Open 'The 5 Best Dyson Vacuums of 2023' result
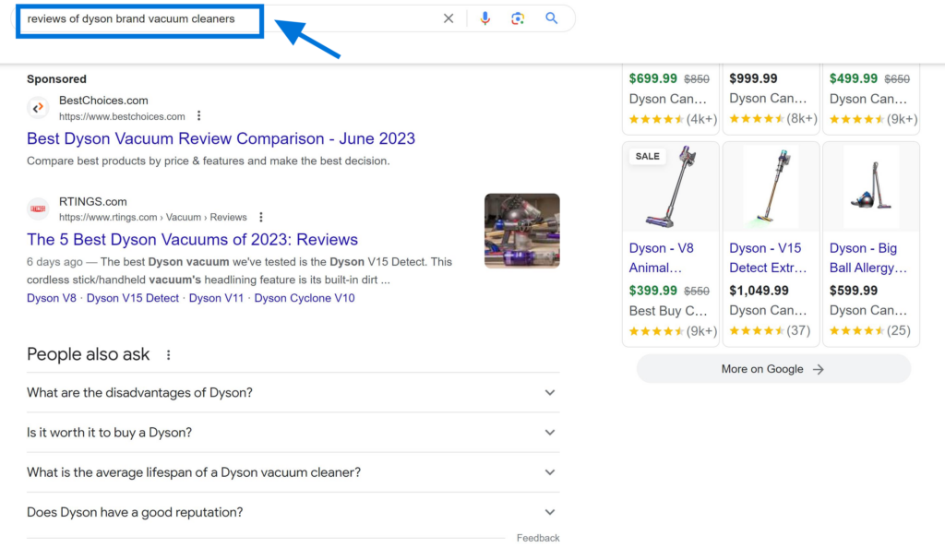The image size is (945, 560). pyautogui.click(x=192, y=239)
